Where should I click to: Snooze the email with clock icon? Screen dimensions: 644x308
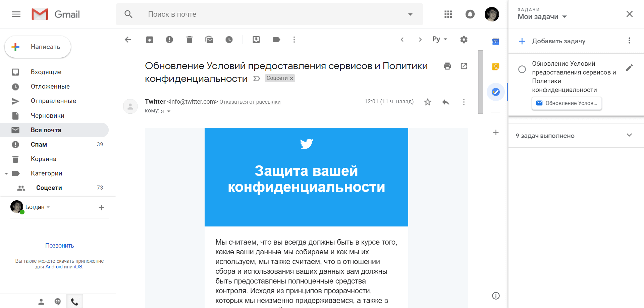click(x=229, y=40)
